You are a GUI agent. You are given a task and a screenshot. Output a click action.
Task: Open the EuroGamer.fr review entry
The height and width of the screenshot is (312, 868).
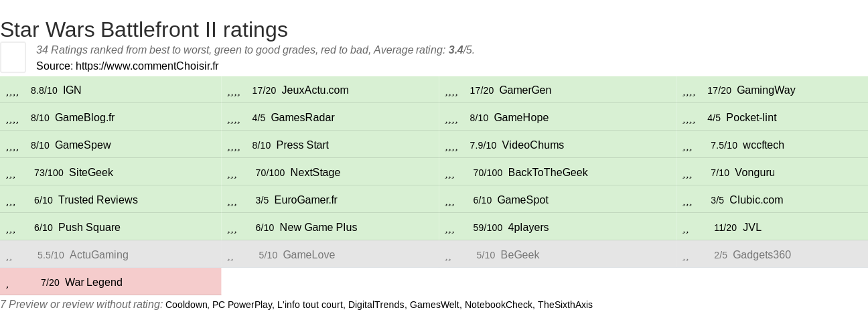click(x=305, y=200)
